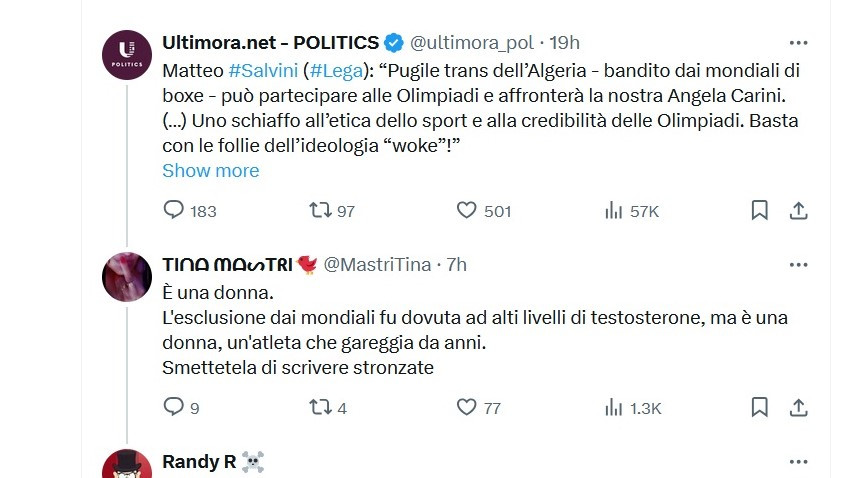This screenshot has width=864, height=478.
Task: Expand tweet text with Show more
Action: click(210, 170)
